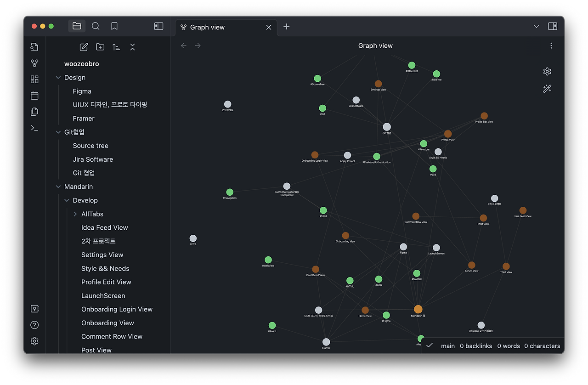Image resolution: width=588 pixels, height=385 pixels.
Task: Open the bookmarks pane icon
Action: click(114, 26)
